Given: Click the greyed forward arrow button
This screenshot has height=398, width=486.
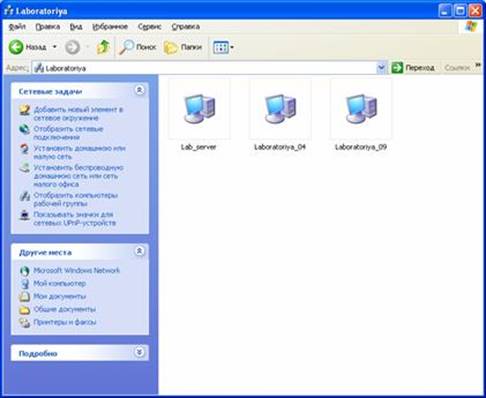Looking at the screenshot, I should pos(72,47).
